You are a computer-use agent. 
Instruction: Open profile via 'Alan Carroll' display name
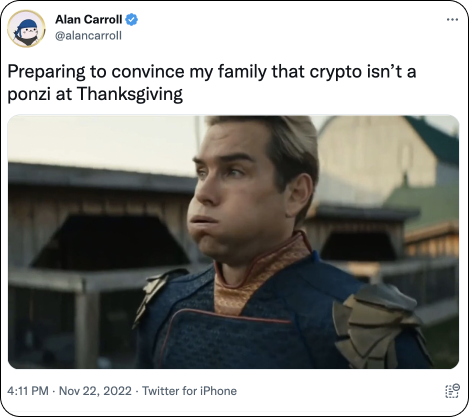[x=89, y=20]
